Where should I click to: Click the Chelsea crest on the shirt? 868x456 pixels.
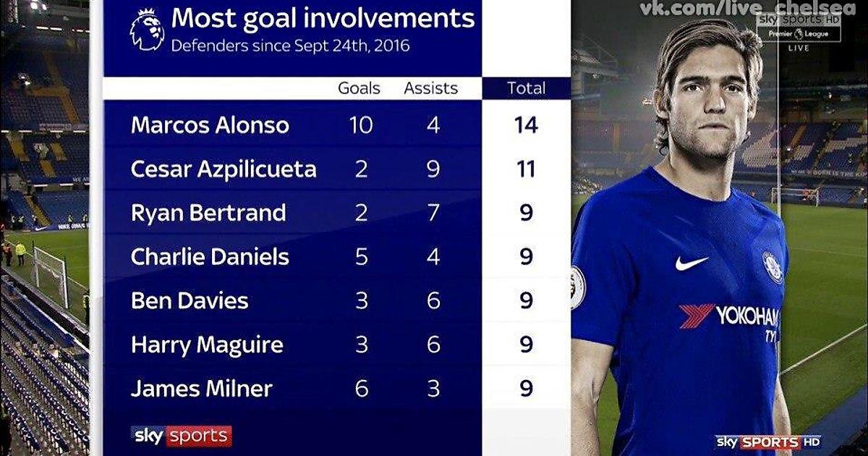[772, 266]
